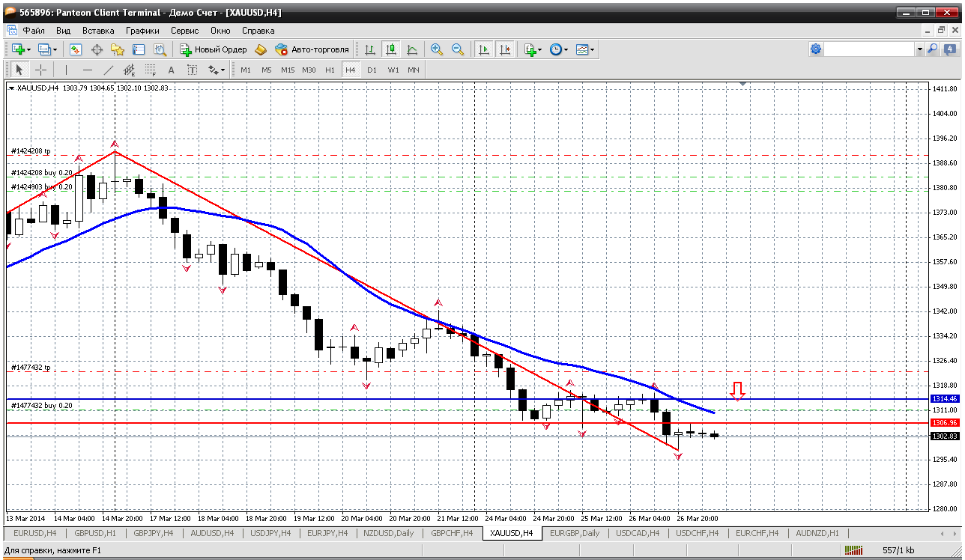
Task: Draw a horizontal line
Action: pos(87,70)
